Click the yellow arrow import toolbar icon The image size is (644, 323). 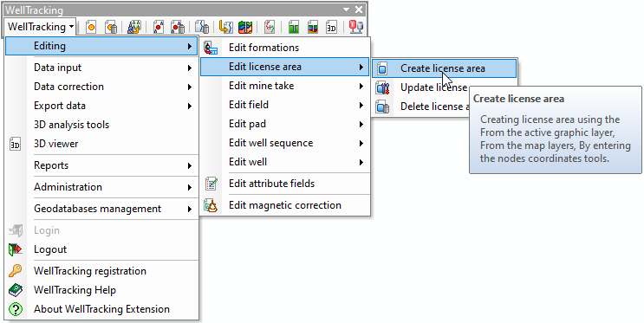[x=225, y=28]
